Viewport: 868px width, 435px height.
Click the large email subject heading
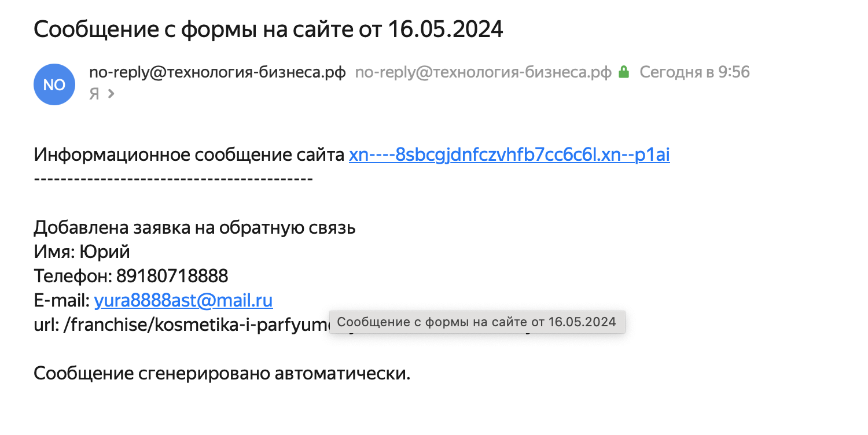(268, 29)
